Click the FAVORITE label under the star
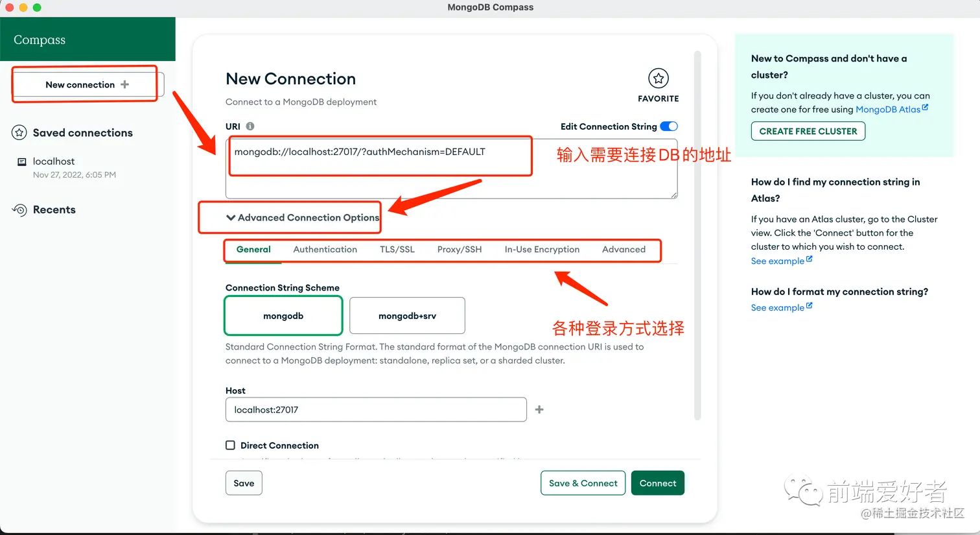980x535 pixels. coord(659,99)
